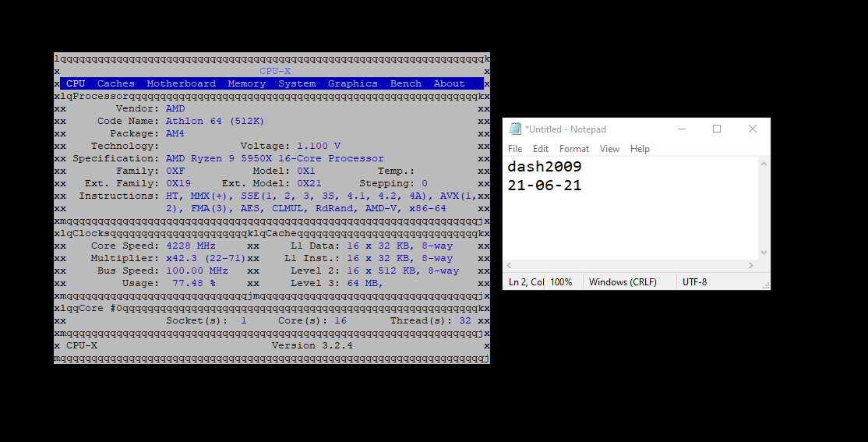Select the active CPU tab
This screenshot has height=442, width=868.
(76, 83)
